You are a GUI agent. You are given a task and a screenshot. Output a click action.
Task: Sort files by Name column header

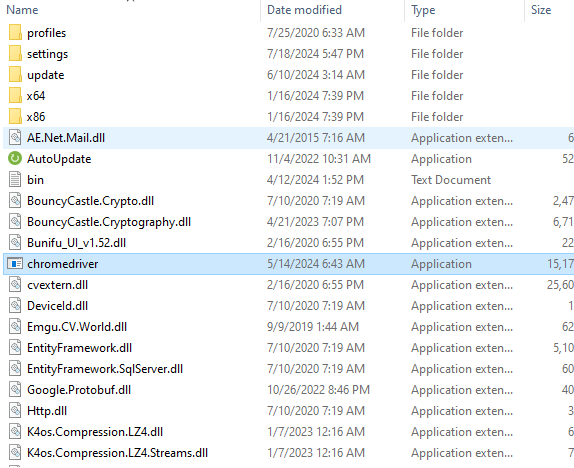pyautogui.click(x=22, y=10)
